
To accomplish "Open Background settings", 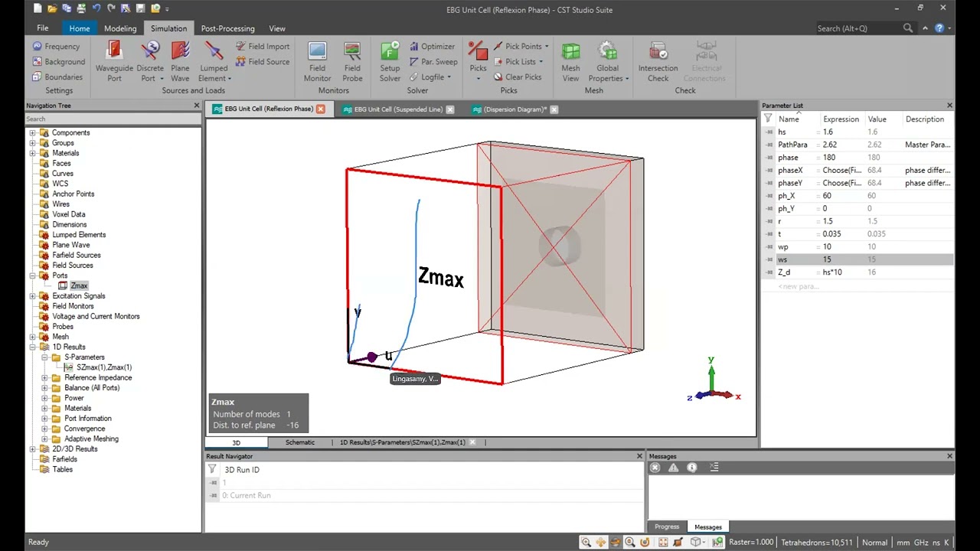I will click(58, 61).
